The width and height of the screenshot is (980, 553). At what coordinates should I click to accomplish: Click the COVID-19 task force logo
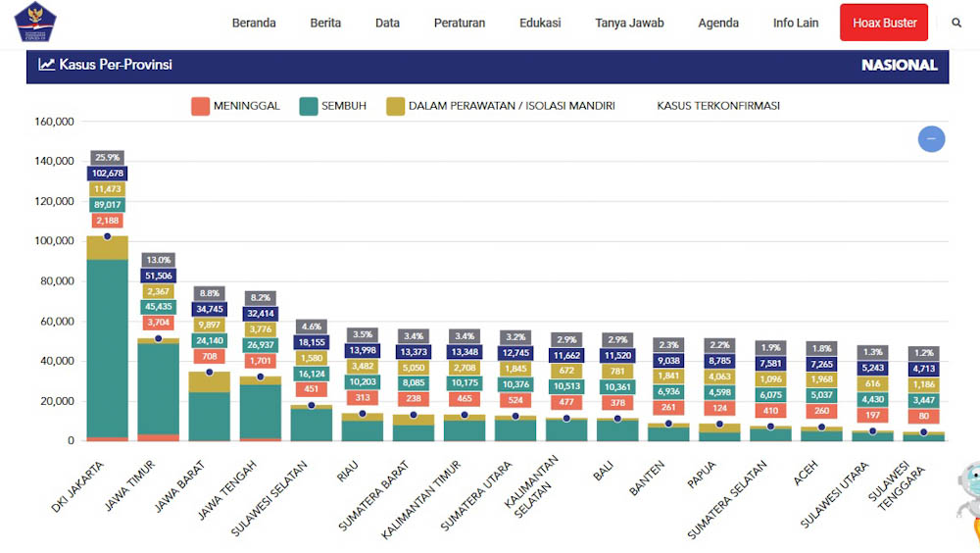point(35,23)
